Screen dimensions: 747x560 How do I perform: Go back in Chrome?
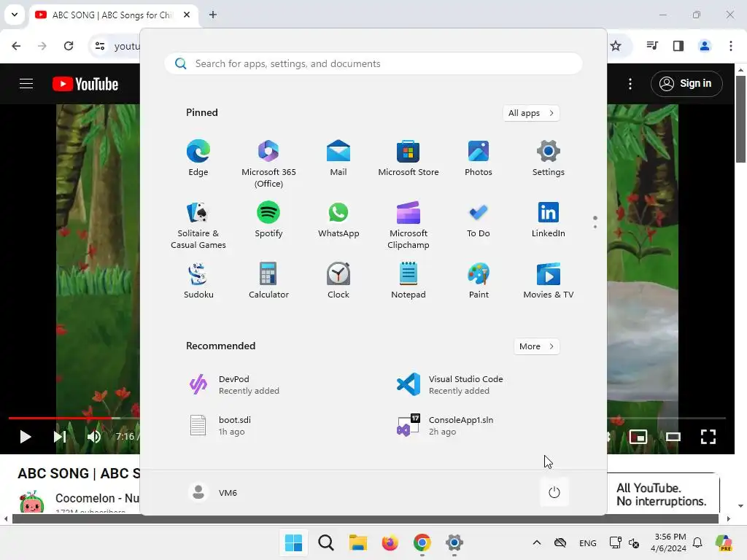(x=16, y=46)
